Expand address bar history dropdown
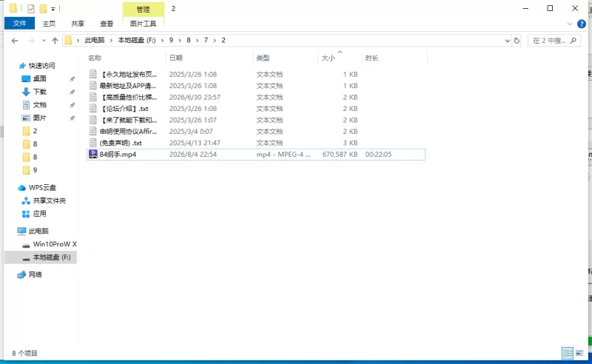Image resolution: width=592 pixels, height=364 pixels. tap(507, 41)
